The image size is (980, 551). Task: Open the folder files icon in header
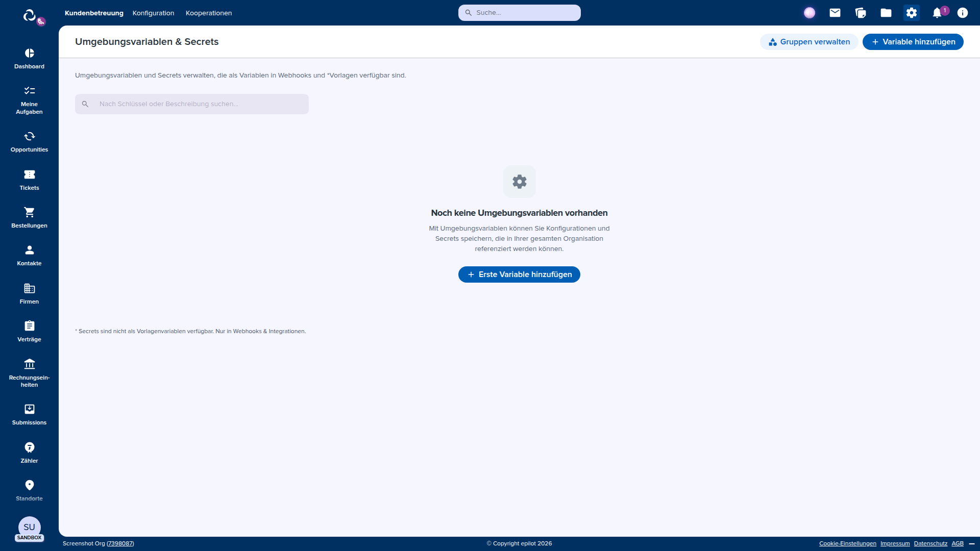click(886, 13)
